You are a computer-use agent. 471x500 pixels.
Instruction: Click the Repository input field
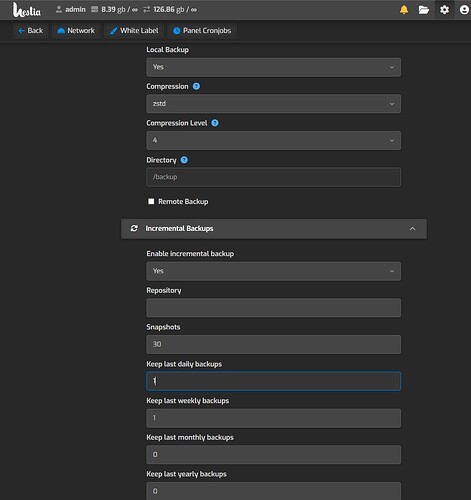(x=273, y=308)
